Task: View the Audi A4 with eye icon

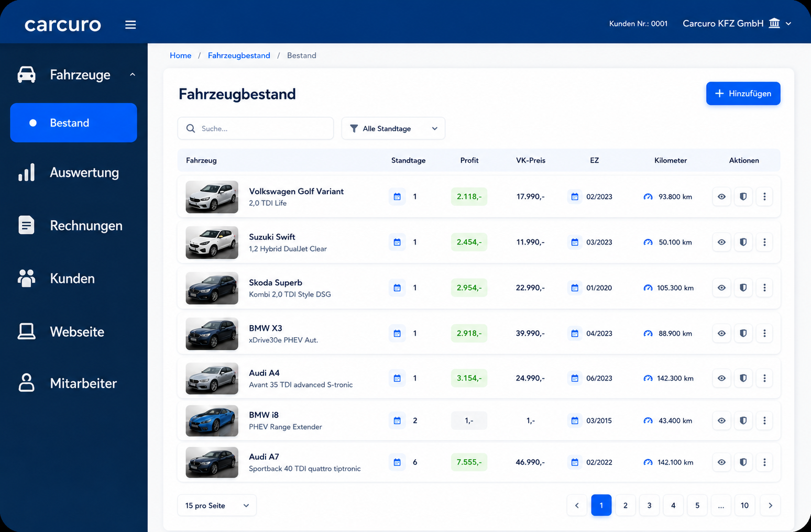Action: point(721,378)
